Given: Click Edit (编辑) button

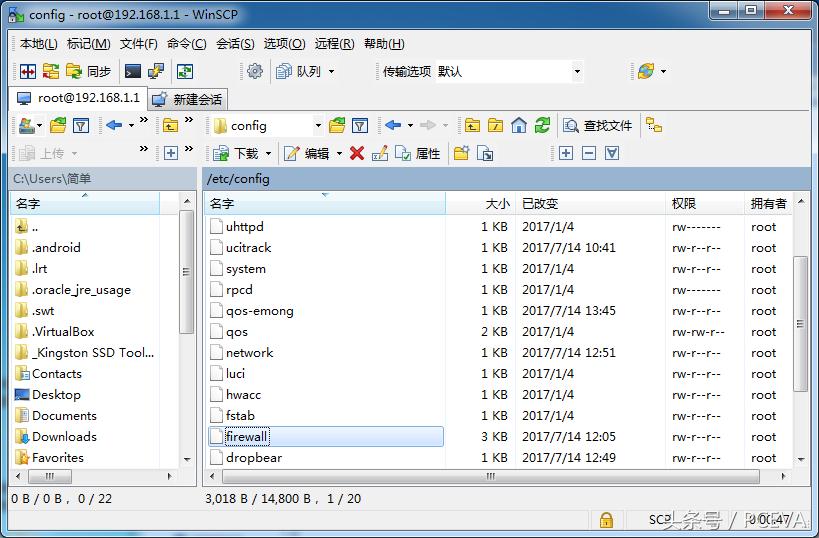Looking at the screenshot, I should 307,153.
